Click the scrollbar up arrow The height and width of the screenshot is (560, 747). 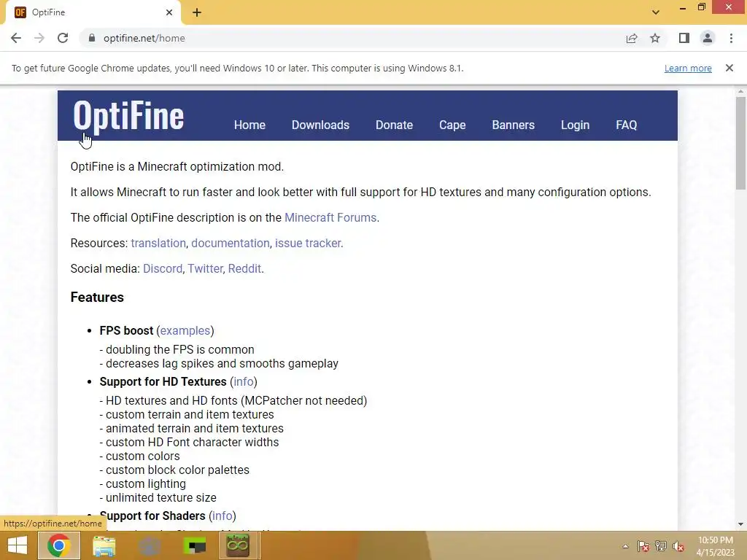pyautogui.click(x=740, y=91)
